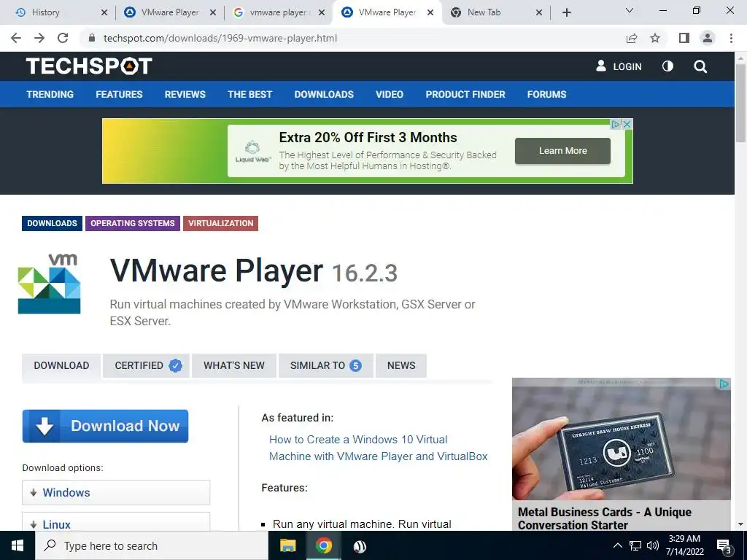This screenshot has width=747, height=560.
Task: Select the DOWNLOAD page tab
Action: (x=61, y=365)
